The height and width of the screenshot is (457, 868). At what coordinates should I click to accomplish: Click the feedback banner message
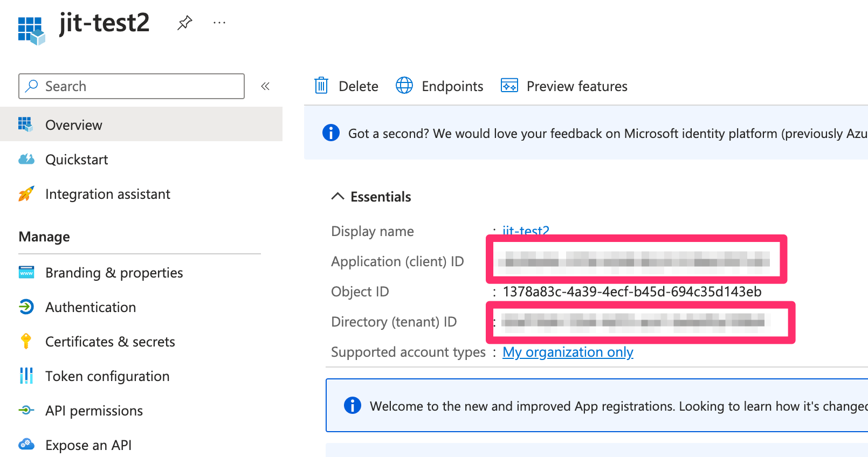[608, 133]
